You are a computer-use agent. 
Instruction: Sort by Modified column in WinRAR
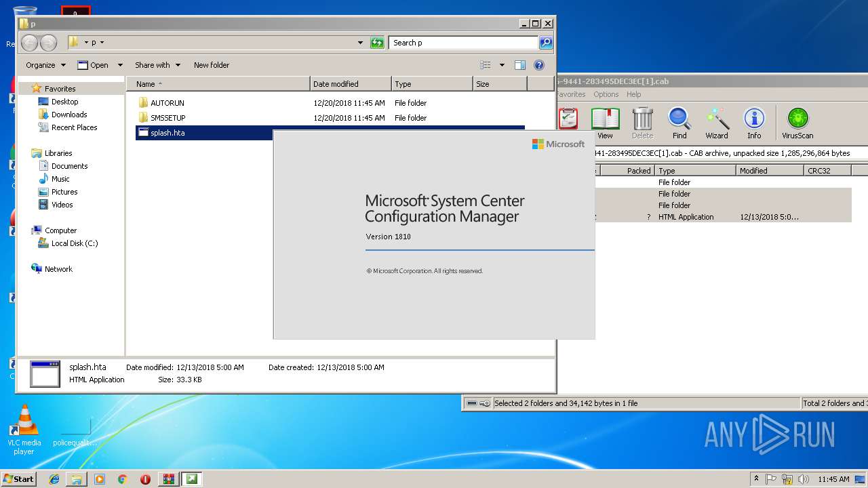pos(770,171)
